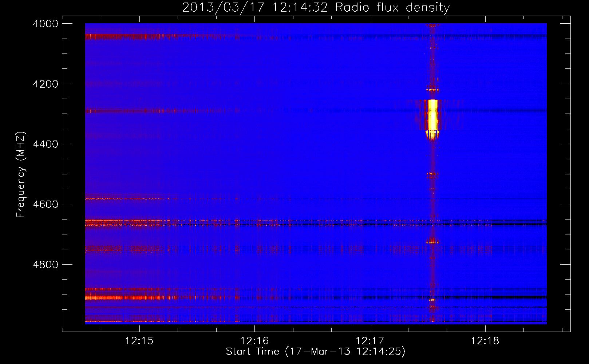Image resolution: width=589 pixels, height=364 pixels.
Task: Click the plot title '2013/03/17 12:14:32 Radio flux density'
Action: 316,8
